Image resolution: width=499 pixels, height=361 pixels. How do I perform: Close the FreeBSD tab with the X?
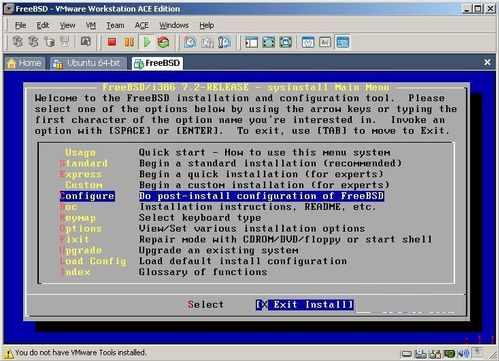click(487, 62)
